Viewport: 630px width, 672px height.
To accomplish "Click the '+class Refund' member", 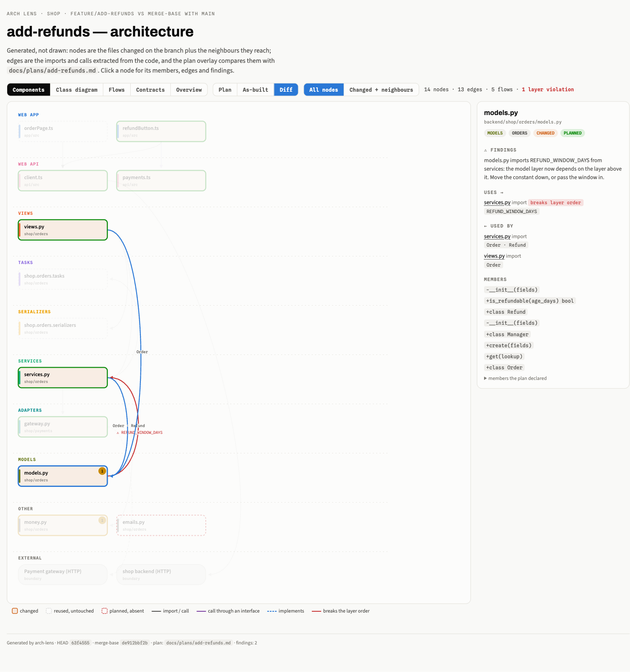I will [506, 312].
